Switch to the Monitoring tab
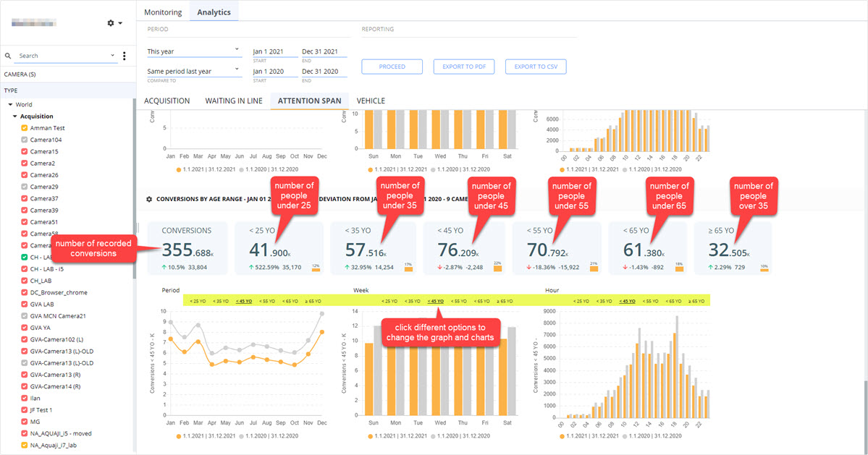Image resolution: width=868 pixels, height=455 pixels. tap(163, 12)
